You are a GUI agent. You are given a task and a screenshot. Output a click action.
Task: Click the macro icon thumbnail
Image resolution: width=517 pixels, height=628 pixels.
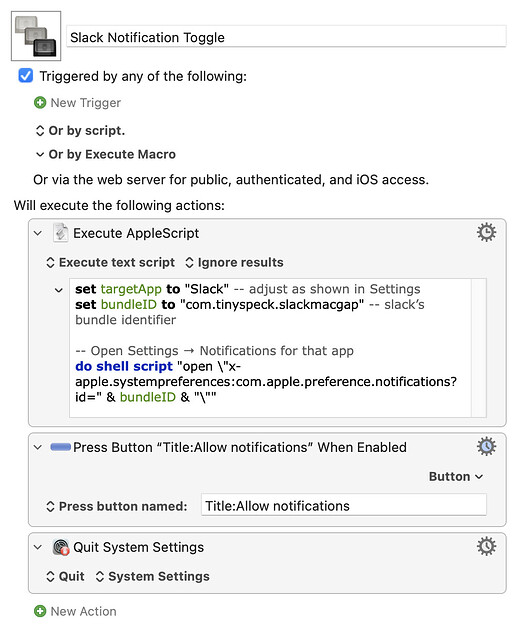pos(36,36)
